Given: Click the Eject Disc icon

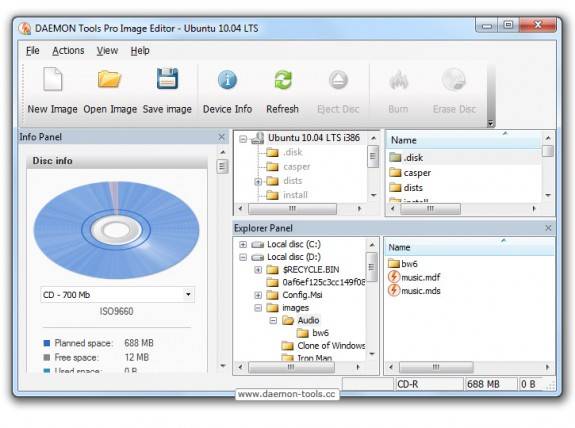Looking at the screenshot, I should point(338,80).
